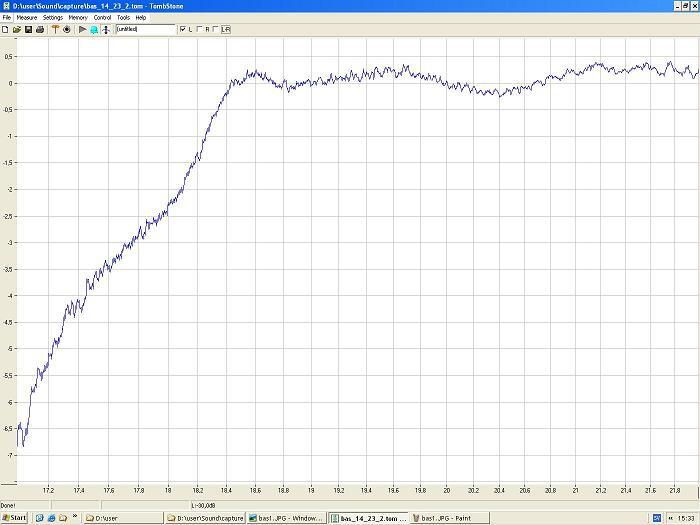Open the File menu
Image resolution: width=700 pixels, height=525 pixels.
coord(7,17)
